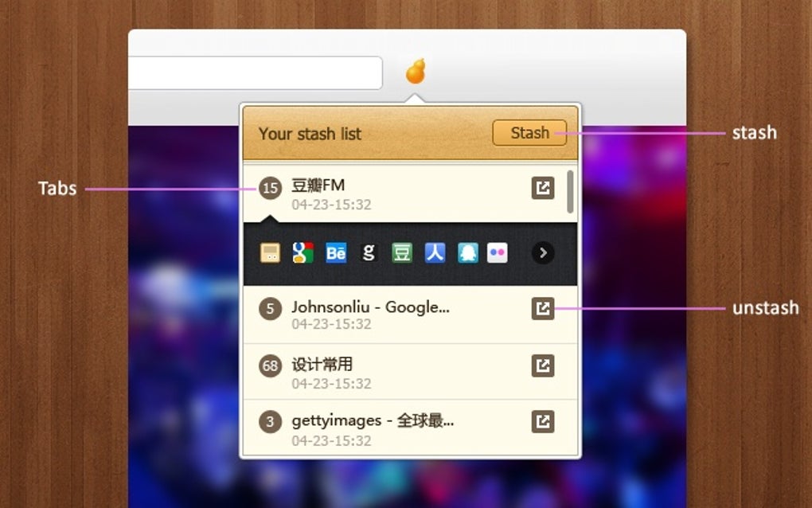Screen dimensions: 812x508
Task: Select the Flickr dots icon
Action: (x=497, y=252)
